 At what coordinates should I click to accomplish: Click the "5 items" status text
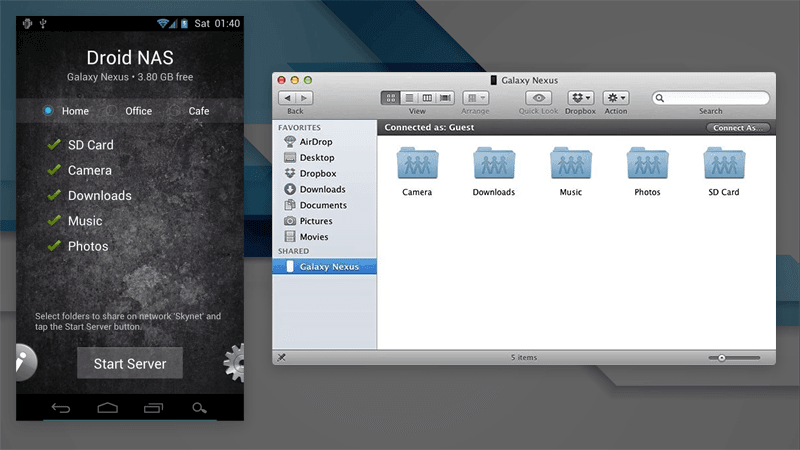click(524, 358)
